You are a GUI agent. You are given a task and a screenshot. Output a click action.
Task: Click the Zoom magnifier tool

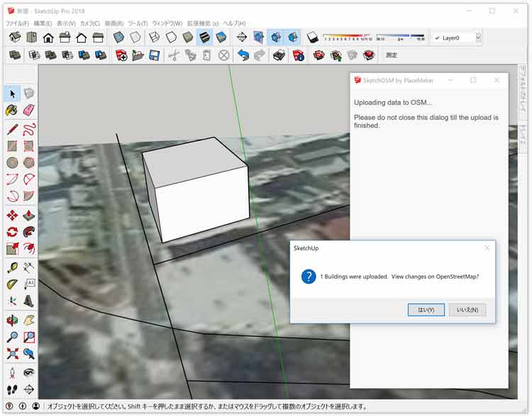click(x=12, y=337)
